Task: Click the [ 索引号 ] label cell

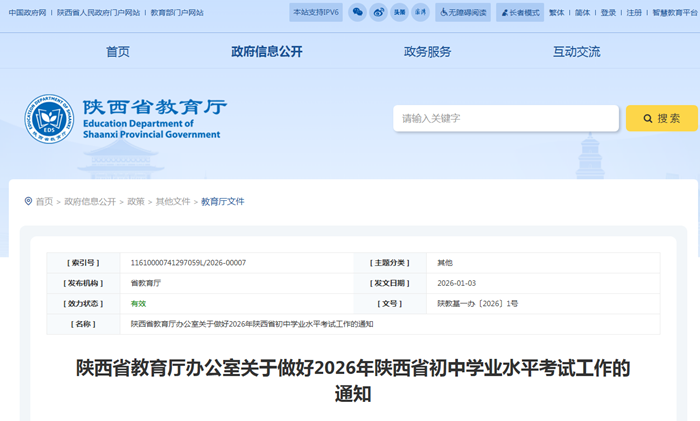Action: pos(83,263)
